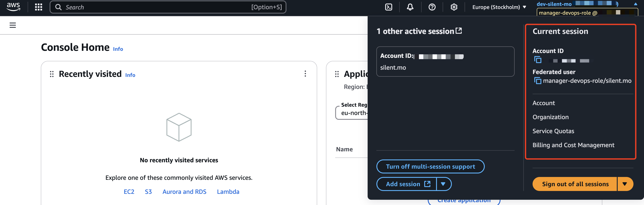Select Service Quotas menu item
This screenshot has width=644, height=205.
pos(553,131)
